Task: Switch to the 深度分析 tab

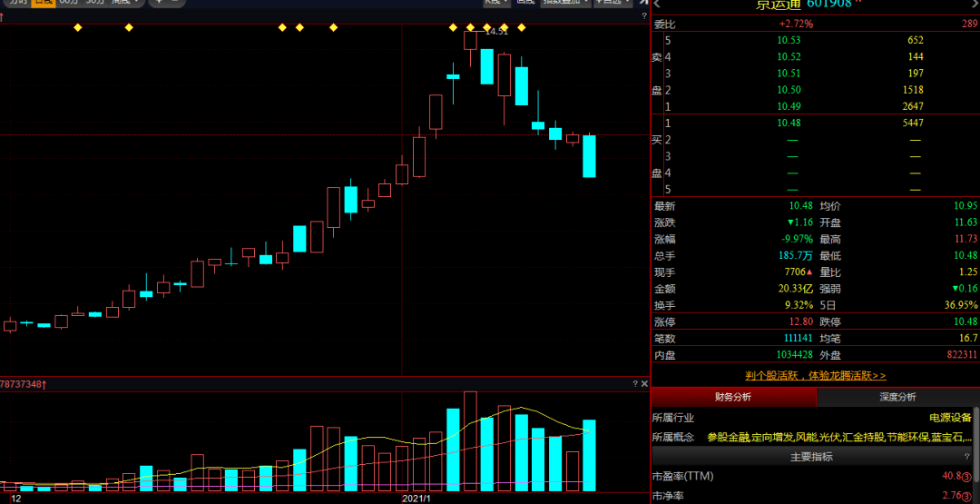Action: click(897, 397)
